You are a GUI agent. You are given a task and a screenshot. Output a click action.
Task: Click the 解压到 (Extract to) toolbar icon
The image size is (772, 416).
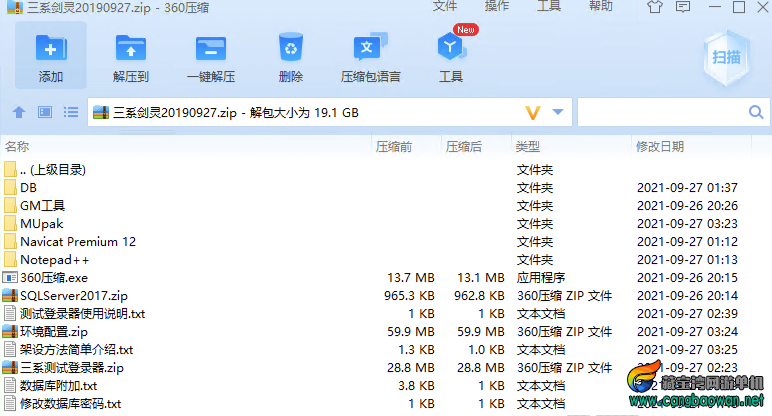coord(130,49)
